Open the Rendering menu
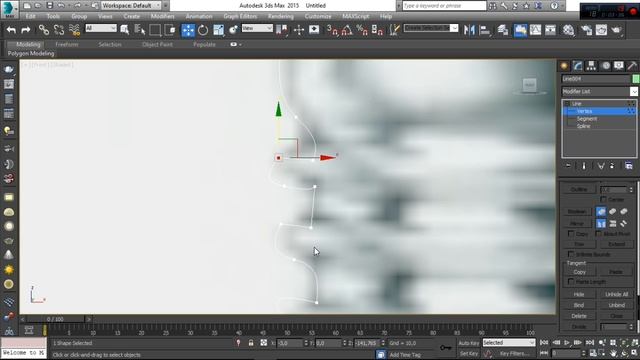The image size is (640, 360). point(280,16)
